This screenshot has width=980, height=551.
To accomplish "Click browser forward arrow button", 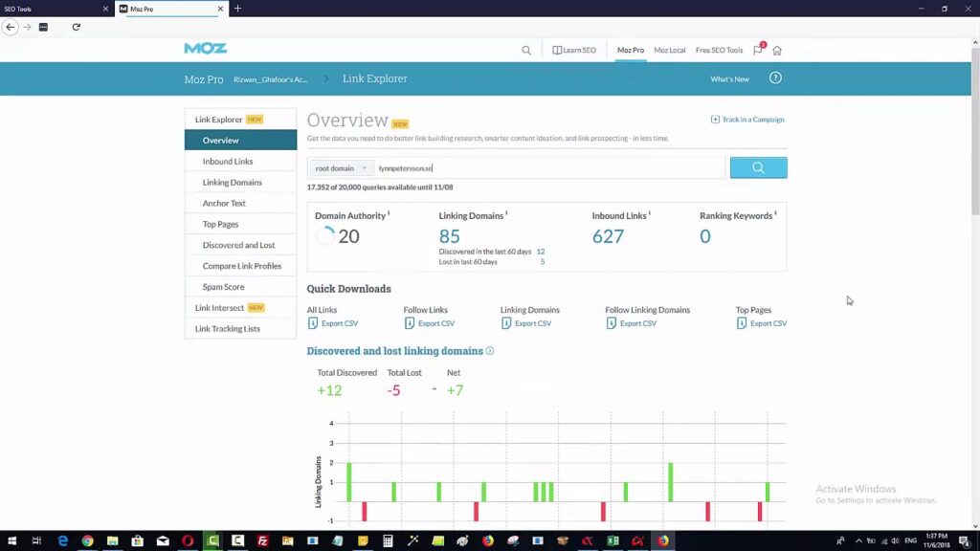I will point(27,27).
